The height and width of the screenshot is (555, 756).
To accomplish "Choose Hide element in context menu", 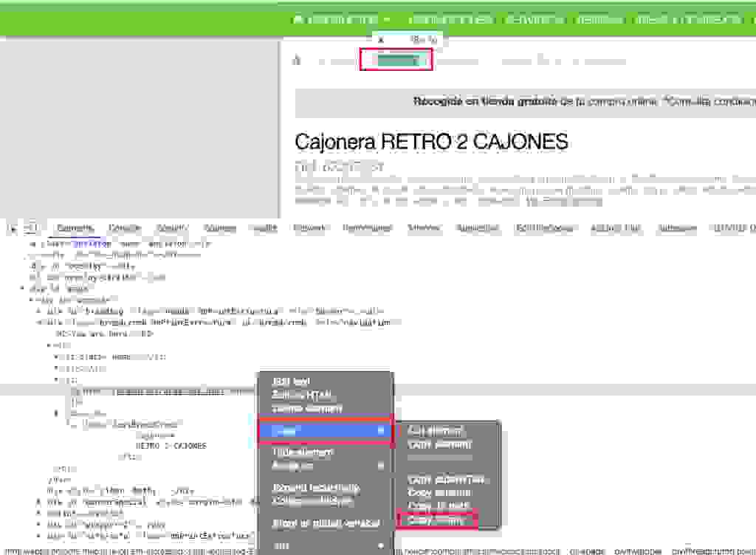I will 302,452.
